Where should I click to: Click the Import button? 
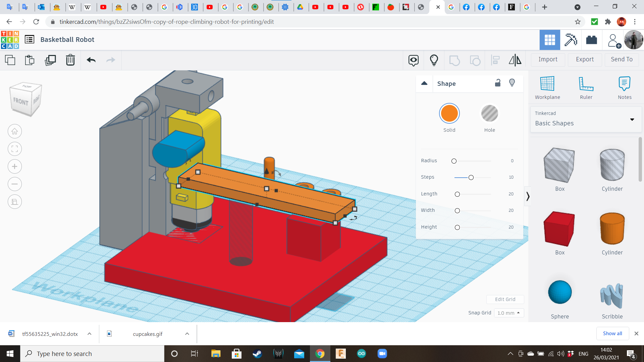pyautogui.click(x=548, y=59)
